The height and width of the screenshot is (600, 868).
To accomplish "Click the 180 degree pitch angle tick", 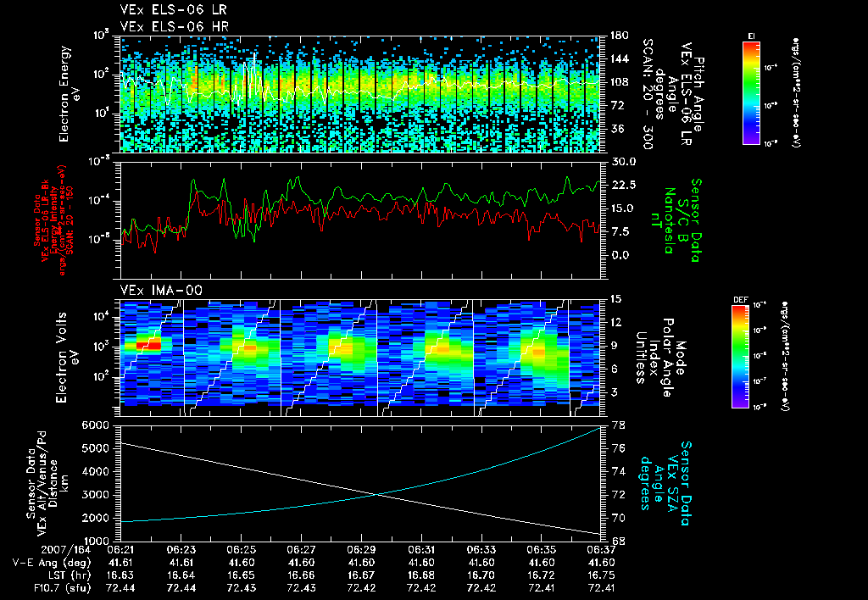I will (x=620, y=36).
